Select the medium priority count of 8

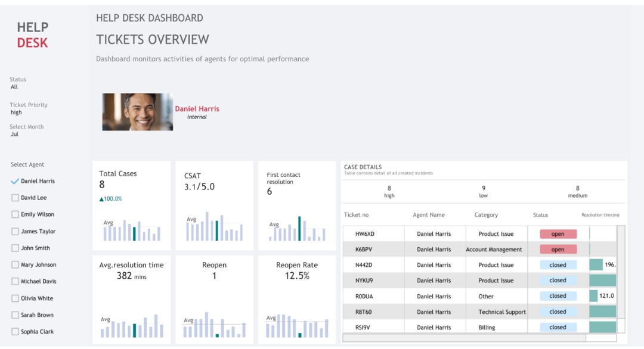pos(577,192)
